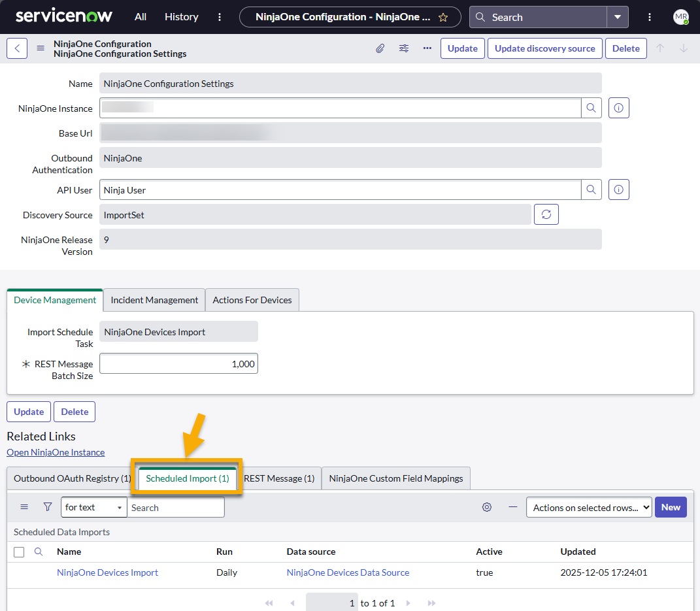The width and height of the screenshot is (700, 611).
Task: Click New button in Scheduled Import list
Action: (x=671, y=507)
